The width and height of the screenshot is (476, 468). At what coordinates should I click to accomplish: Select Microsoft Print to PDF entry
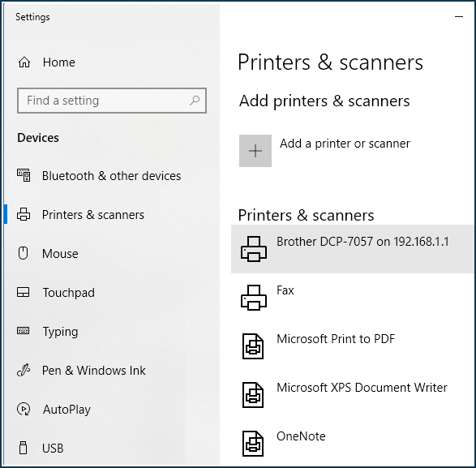click(352, 346)
